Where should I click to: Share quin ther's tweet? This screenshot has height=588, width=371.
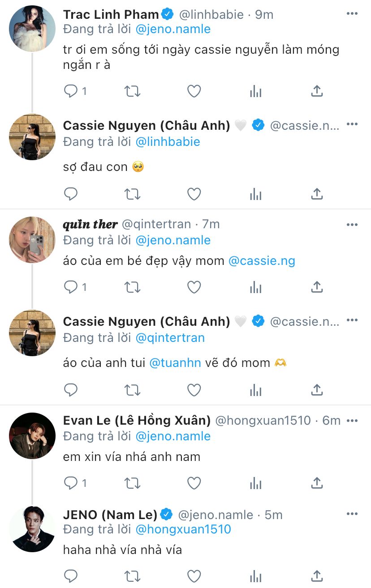click(317, 287)
